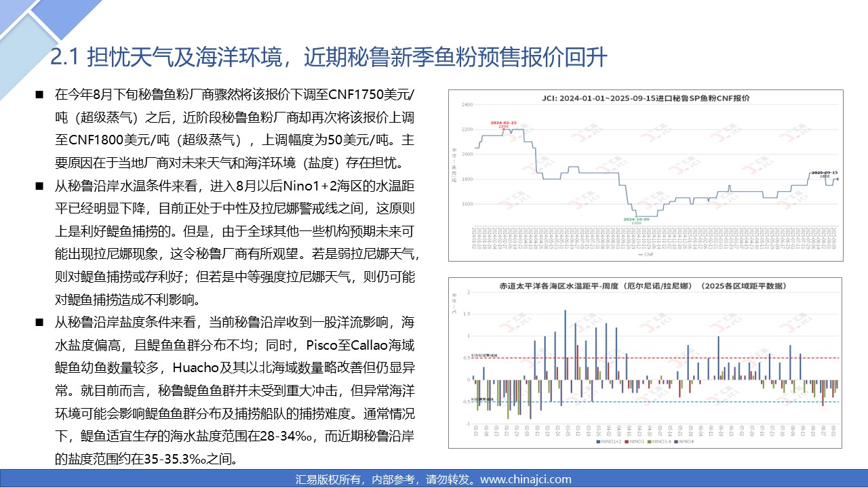Click the 2024-02-23 peak marker at 2200
Screen dimensions: 868x488
click(x=503, y=128)
